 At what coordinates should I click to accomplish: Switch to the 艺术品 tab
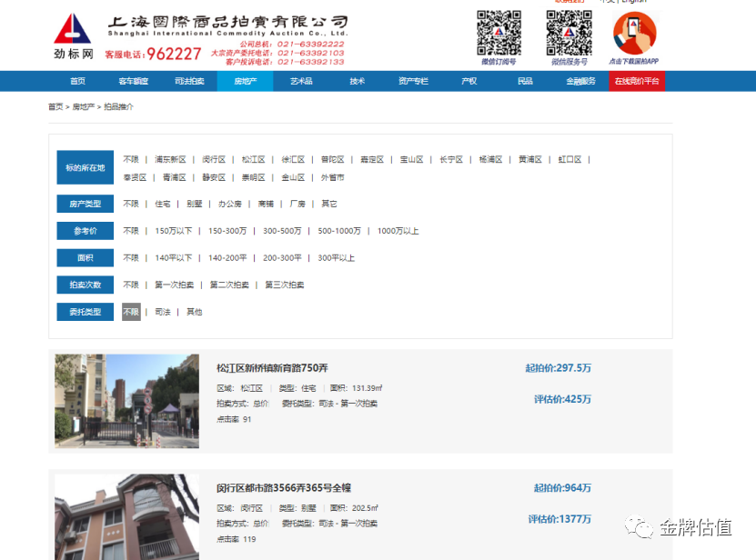pos(300,81)
